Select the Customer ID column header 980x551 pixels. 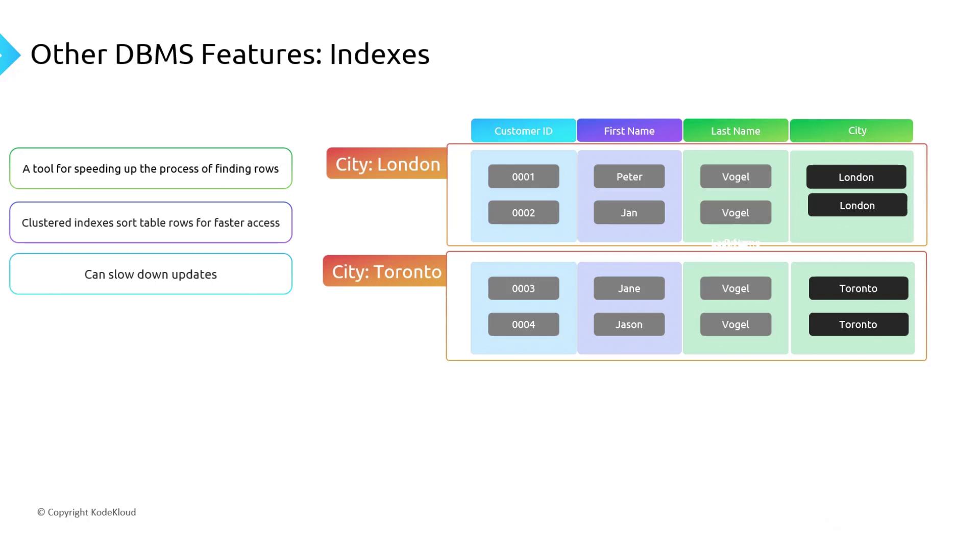click(x=523, y=131)
